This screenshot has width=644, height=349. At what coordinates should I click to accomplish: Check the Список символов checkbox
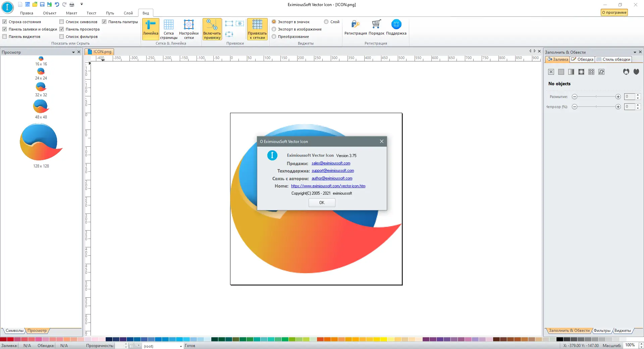pyautogui.click(x=62, y=22)
